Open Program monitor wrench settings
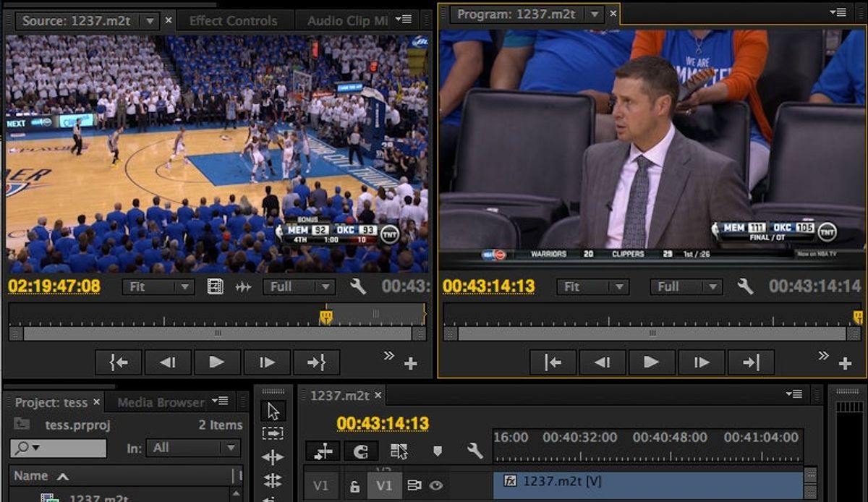This screenshot has height=502, width=868. tap(746, 286)
